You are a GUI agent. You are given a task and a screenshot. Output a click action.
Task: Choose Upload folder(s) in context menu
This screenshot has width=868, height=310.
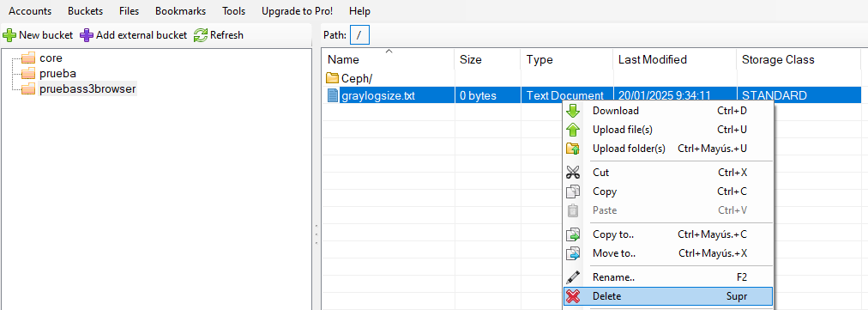[667, 149]
